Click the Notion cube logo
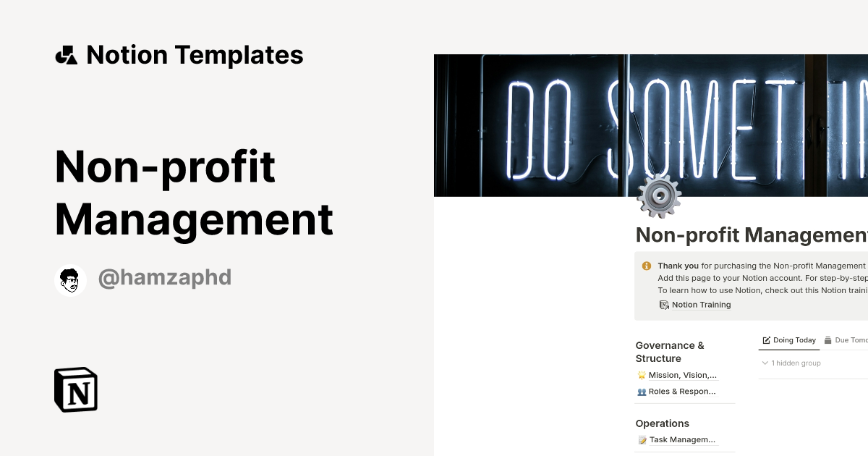The width and height of the screenshot is (868, 456). tap(76, 389)
